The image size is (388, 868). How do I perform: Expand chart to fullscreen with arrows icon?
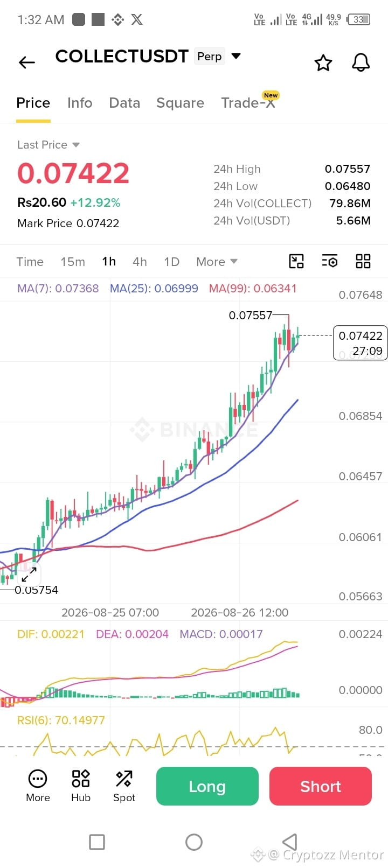coord(29,574)
